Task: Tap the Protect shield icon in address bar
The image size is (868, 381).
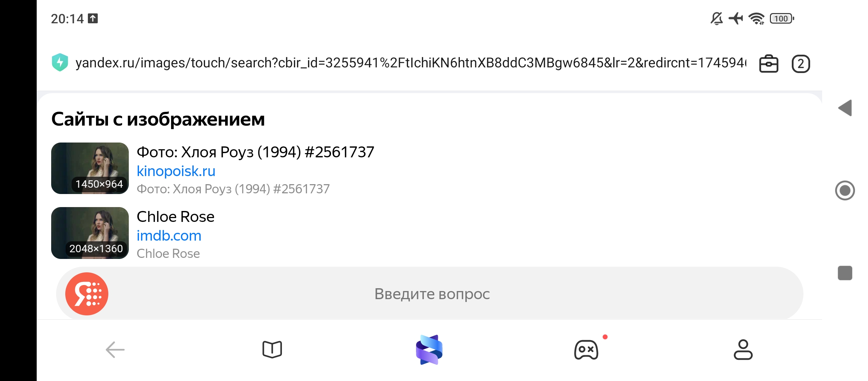Action: pyautogui.click(x=60, y=62)
